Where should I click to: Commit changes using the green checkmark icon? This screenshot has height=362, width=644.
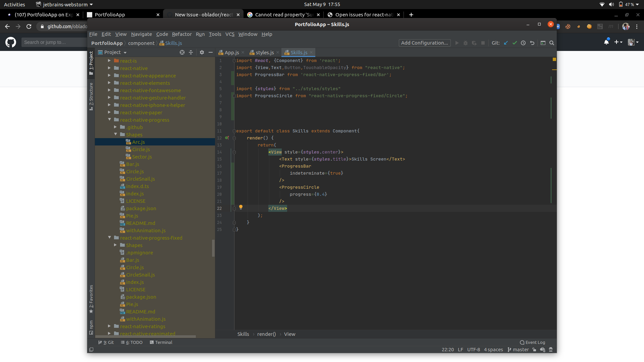(x=515, y=43)
